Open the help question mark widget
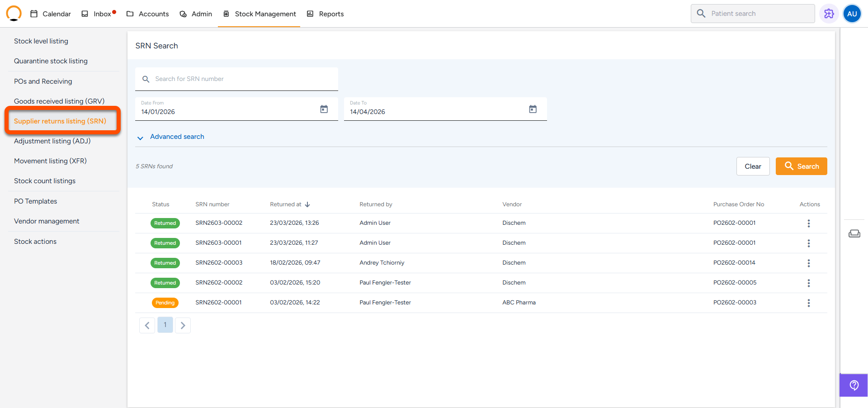The image size is (868, 408). (854, 385)
